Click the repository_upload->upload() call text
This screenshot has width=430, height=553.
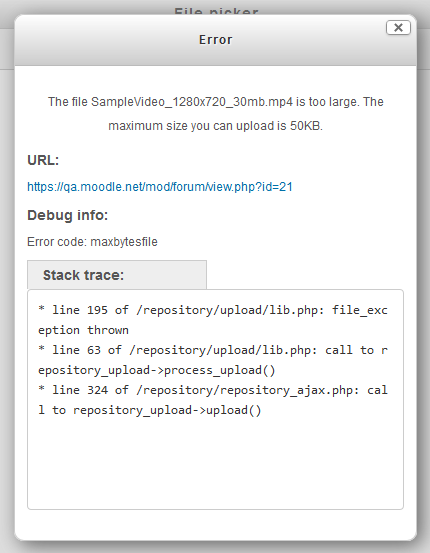(167, 410)
